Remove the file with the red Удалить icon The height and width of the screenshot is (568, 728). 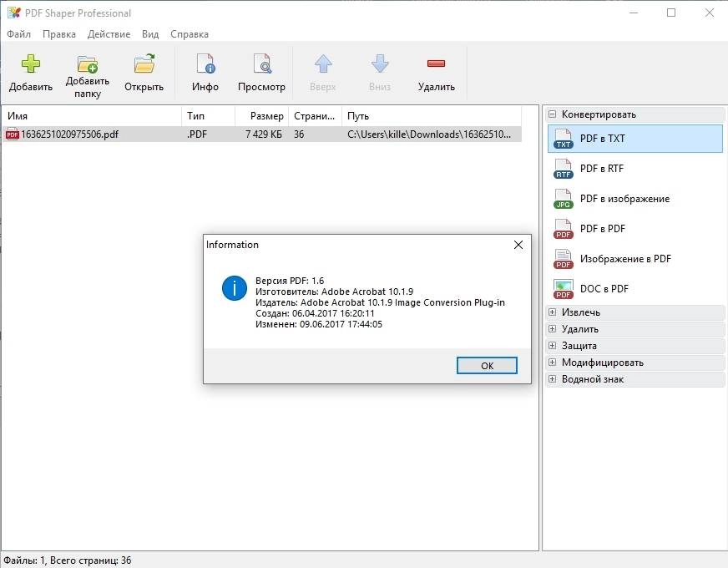[436, 63]
